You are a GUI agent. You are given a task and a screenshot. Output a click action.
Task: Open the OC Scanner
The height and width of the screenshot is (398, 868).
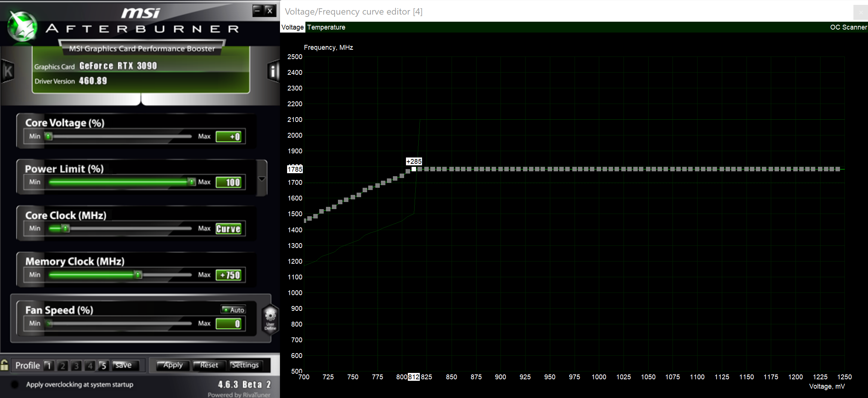coord(848,27)
